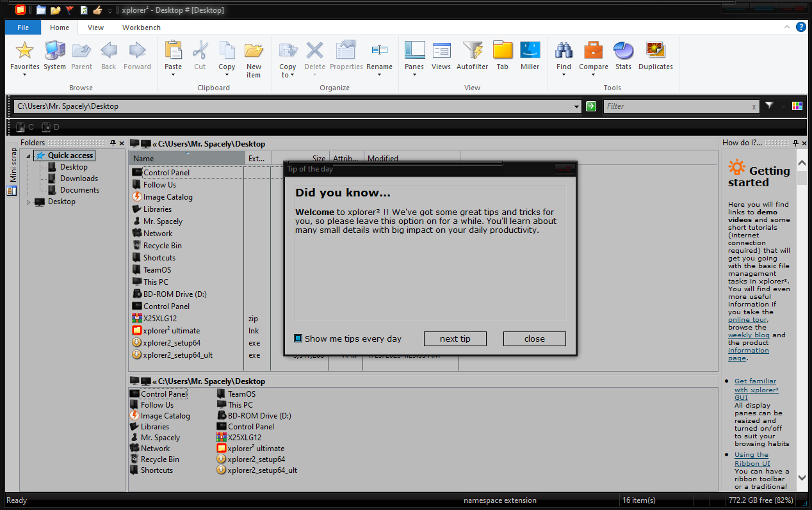Open Get familiar with xplorer² GUI link
The height and width of the screenshot is (510, 812).
pyautogui.click(x=756, y=389)
